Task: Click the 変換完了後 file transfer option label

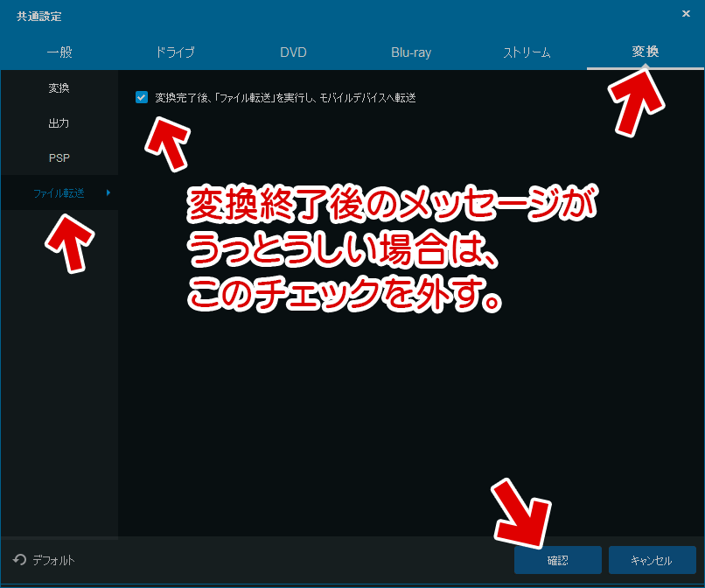Action: pos(285,98)
